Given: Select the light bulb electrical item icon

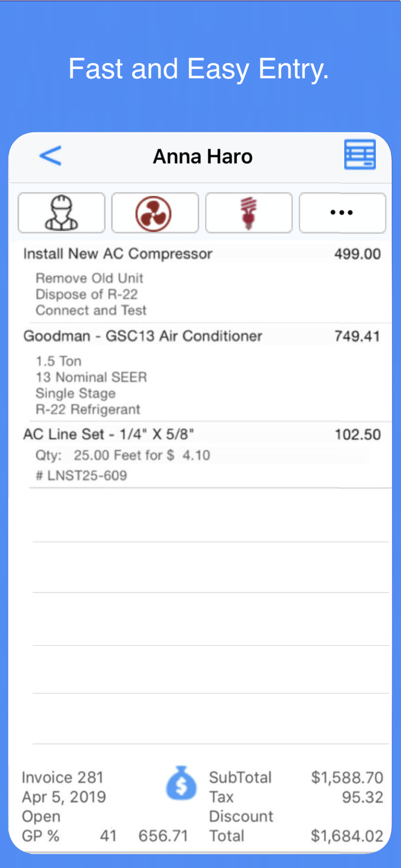Looking at the screenshot, I should (249, 212).
